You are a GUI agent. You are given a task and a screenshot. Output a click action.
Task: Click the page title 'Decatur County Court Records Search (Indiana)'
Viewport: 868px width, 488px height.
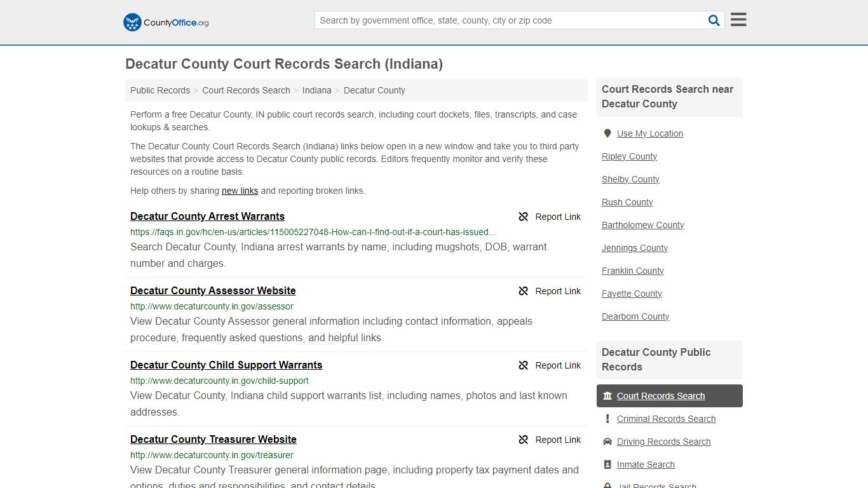284,64
